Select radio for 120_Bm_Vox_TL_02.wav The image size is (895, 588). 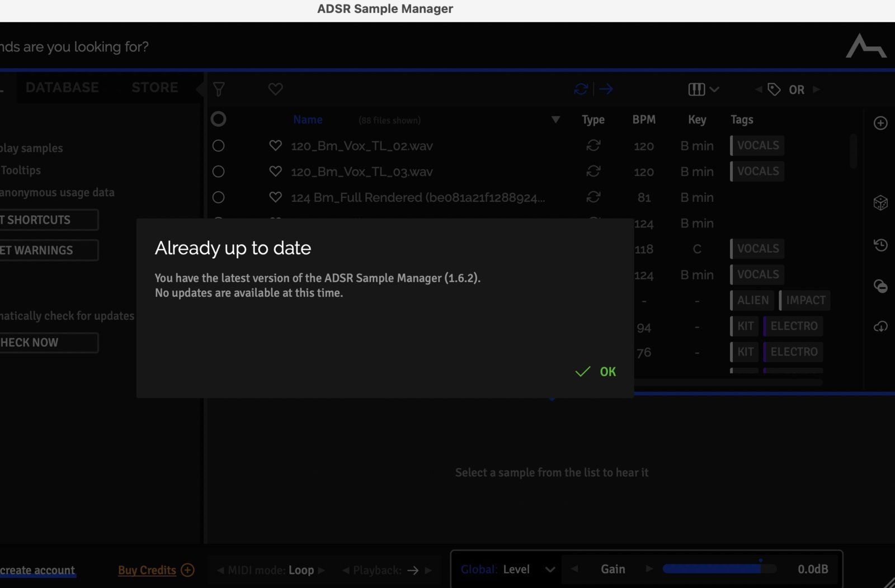click(218, 146)
